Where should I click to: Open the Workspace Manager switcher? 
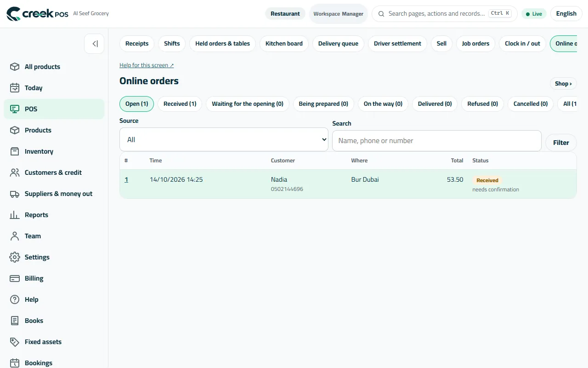coord(338,14)
